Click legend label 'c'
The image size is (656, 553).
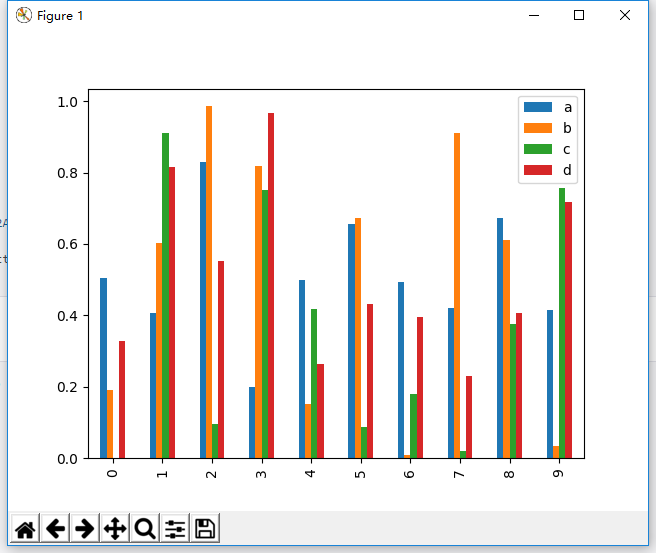pyautogui.click(x=567, y=149)
